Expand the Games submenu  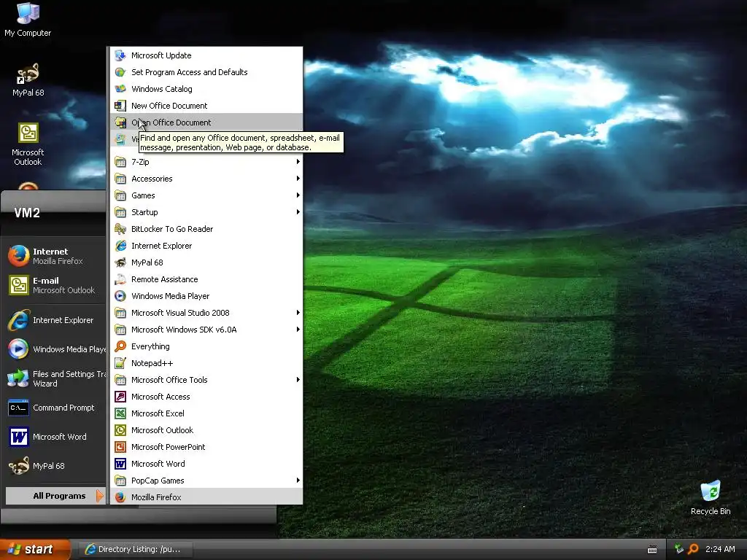point(206,195)
